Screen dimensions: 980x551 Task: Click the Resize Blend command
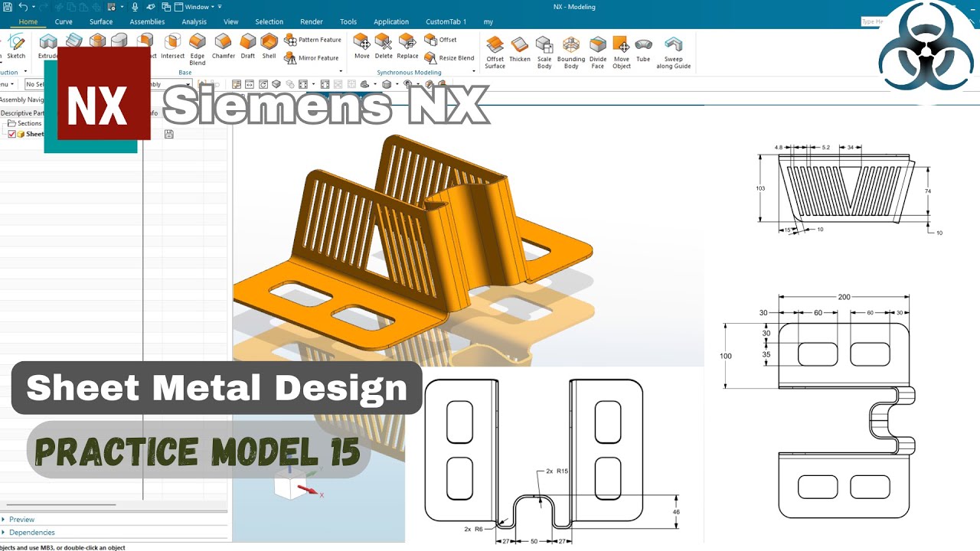[x=449, y=58]
